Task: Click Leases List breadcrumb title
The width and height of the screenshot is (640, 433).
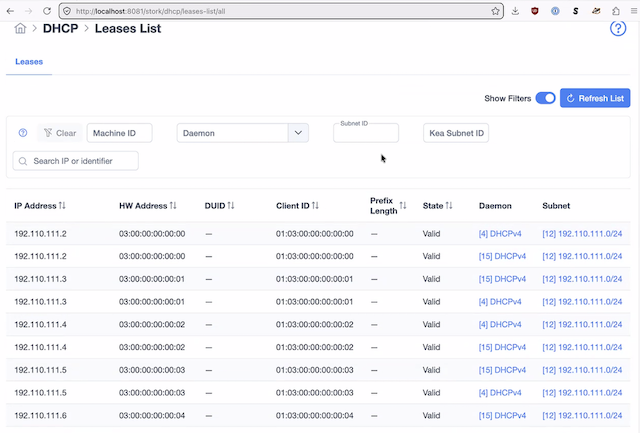Action: pos(128,29)
